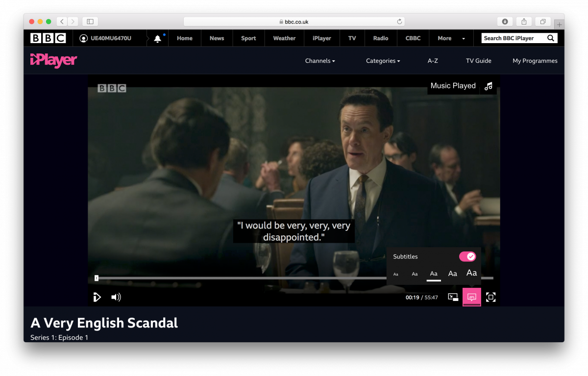Select the largest subtitle size Aa
588x376 pixels.
click(471, 273)
